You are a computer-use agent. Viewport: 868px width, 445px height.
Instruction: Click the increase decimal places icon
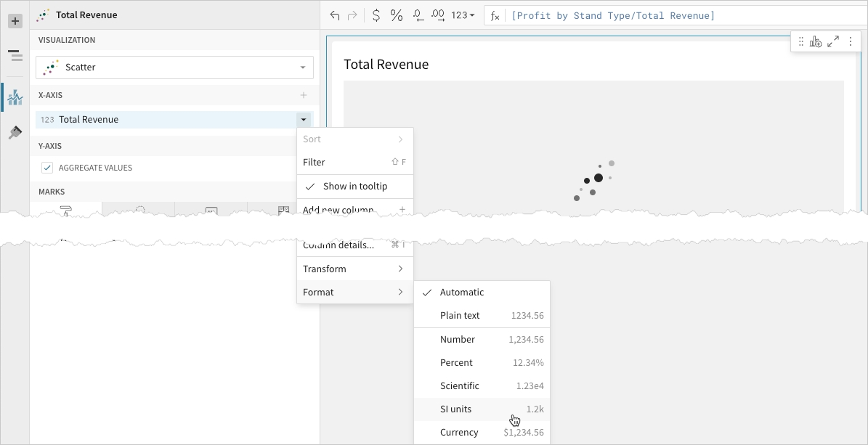(x=438, y=15)
